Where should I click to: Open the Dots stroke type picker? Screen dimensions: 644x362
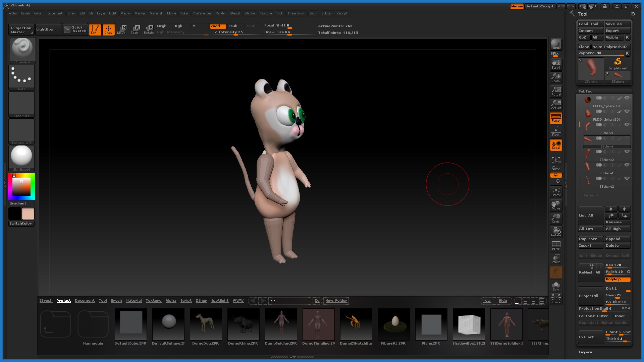pyautogui.click(x=22, y=77)
